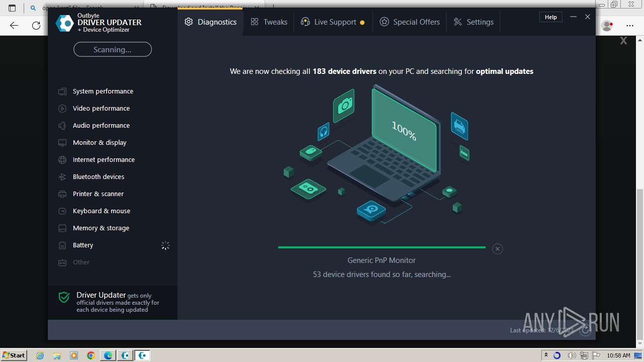Open the browser more options menu
Viewport: 644px width, 362px height.
pyautogui.click(x=630, y=25)
